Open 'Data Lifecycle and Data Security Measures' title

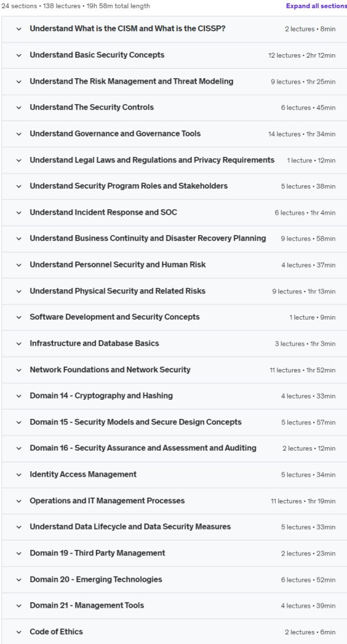[130, 527]
